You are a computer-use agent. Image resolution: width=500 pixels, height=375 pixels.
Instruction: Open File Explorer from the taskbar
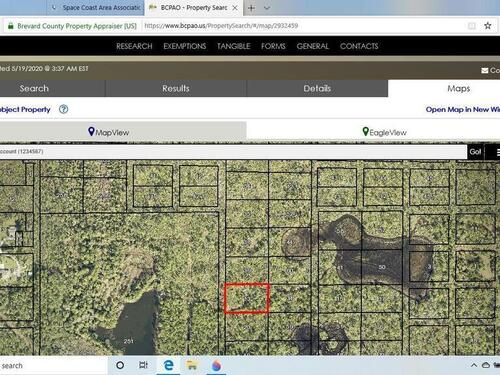click(x=192, y=365)
